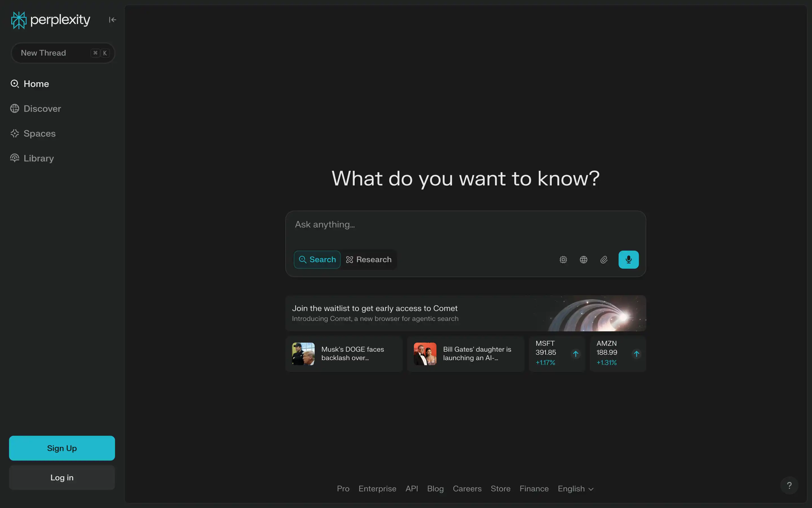The height and width of the screenshot is (508, 812).
Task: Collapse the sidebar with arrow icon
Action: (x=112, y=20)
